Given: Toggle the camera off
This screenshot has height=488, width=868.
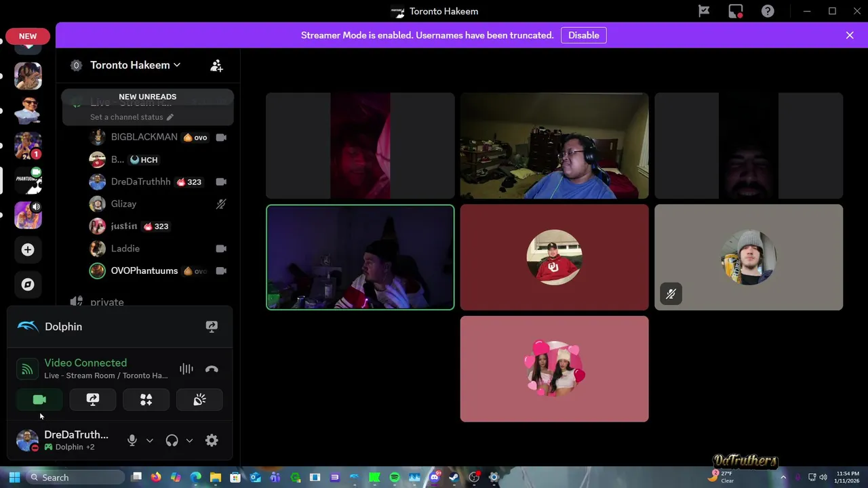Looking at the screenshot, I should 39,400.
